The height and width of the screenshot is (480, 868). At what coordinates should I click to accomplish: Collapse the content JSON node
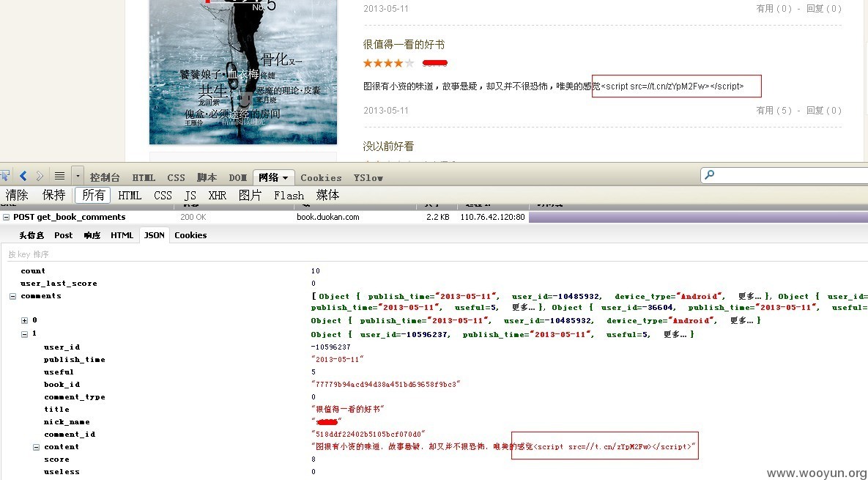[x=36, y=447]
